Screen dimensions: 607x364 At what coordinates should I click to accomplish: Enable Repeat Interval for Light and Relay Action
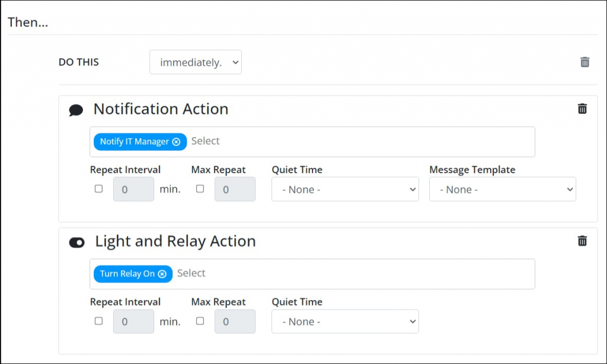coord(98,321)
